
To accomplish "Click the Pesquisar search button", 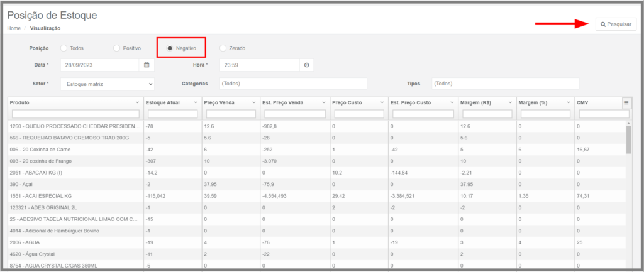I will [616, 24].
